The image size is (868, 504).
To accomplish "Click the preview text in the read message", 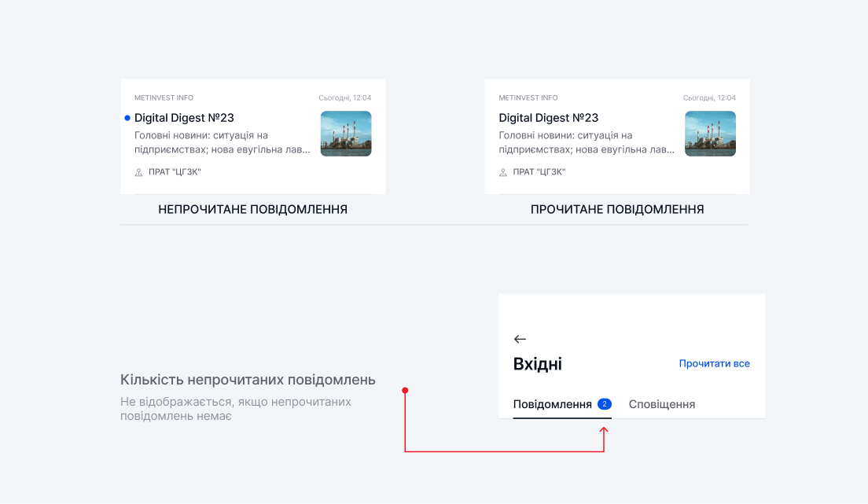I will click(x=585, y=142).
